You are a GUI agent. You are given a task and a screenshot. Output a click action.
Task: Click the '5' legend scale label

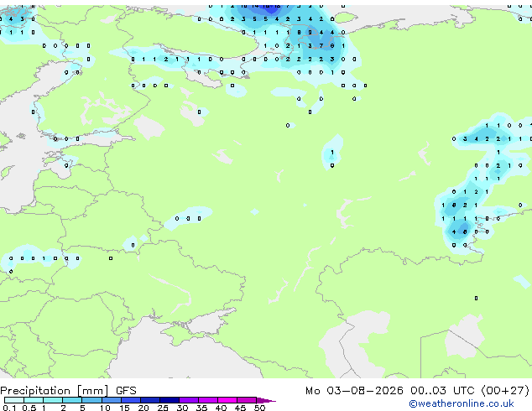click(82, 408)
